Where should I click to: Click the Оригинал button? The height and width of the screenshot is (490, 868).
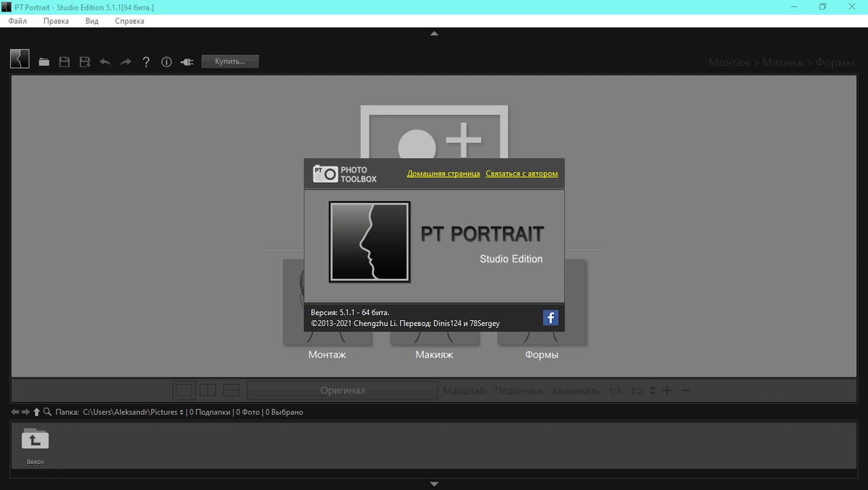point(343,390)
